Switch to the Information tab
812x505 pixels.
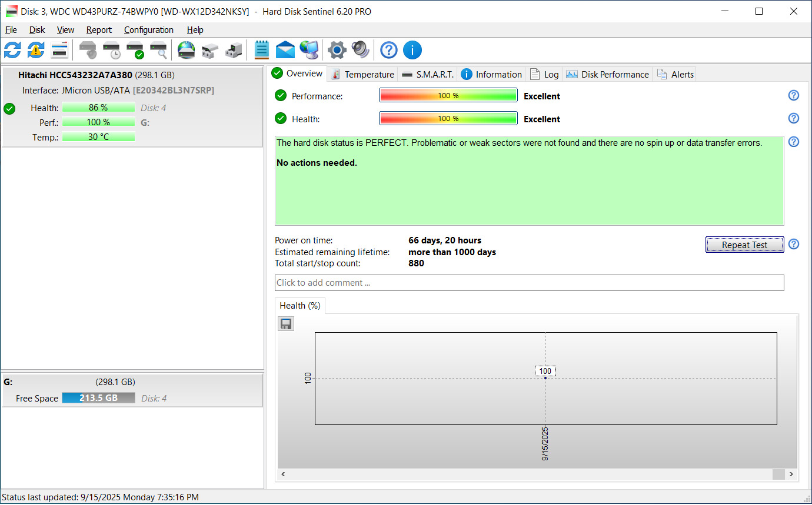(491, 75)
